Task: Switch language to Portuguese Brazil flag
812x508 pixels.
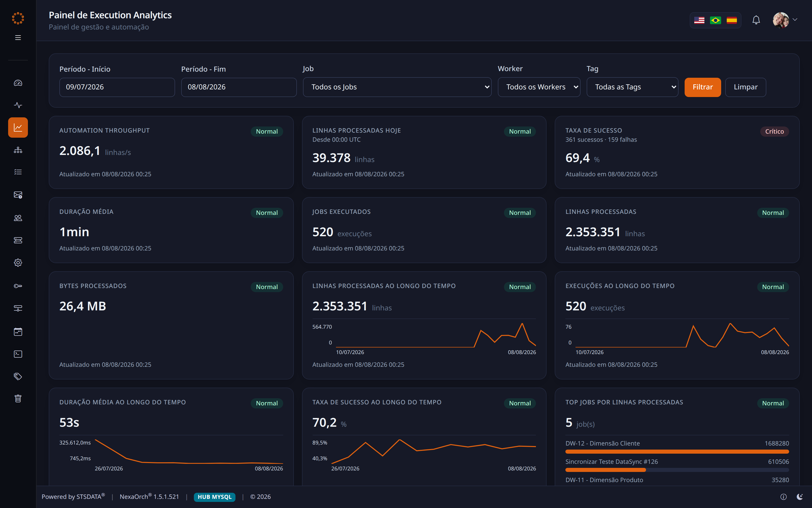Action: (x=715, y=20)
